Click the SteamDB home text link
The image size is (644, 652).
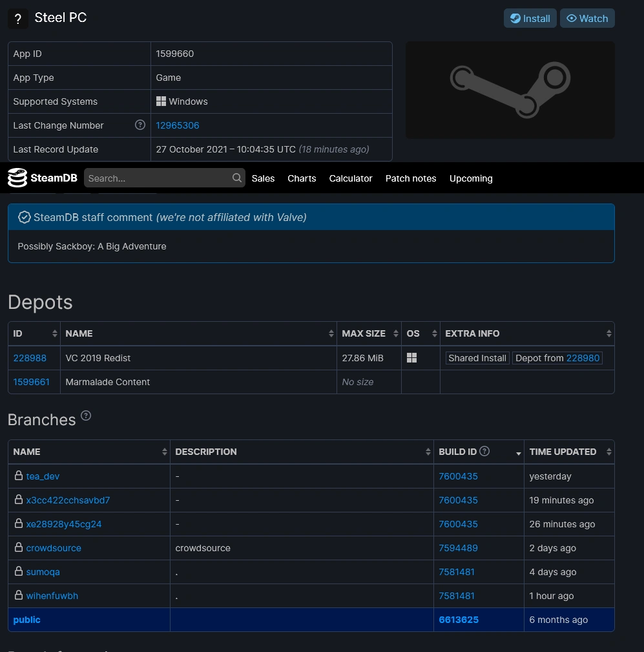click(x=54, y=178)
